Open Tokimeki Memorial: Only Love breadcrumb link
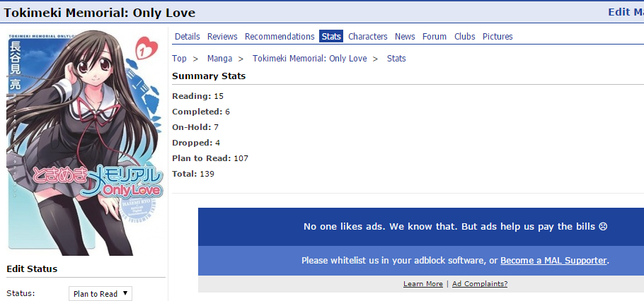 pyautogui.click(x=310, y=58)
